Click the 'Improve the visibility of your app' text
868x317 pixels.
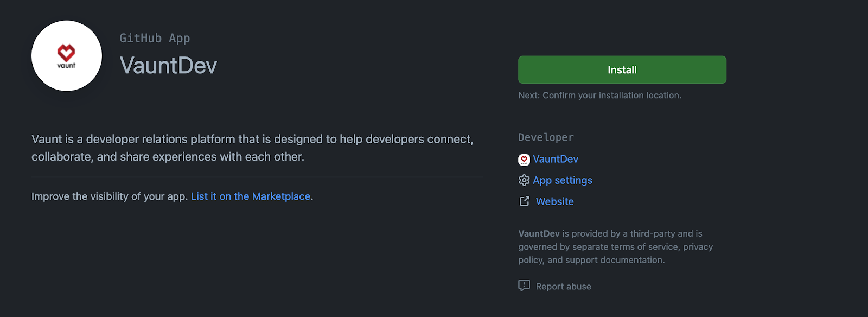[110, 196]
